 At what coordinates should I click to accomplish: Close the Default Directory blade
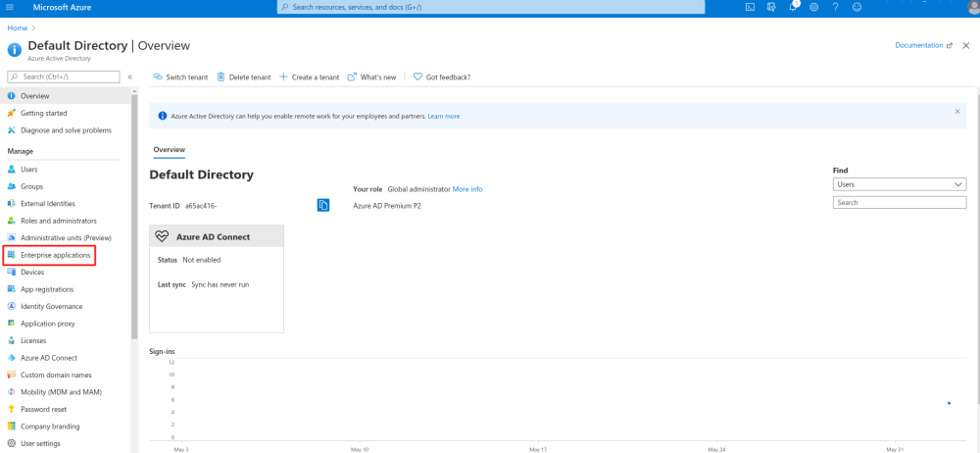pos(966,45)
